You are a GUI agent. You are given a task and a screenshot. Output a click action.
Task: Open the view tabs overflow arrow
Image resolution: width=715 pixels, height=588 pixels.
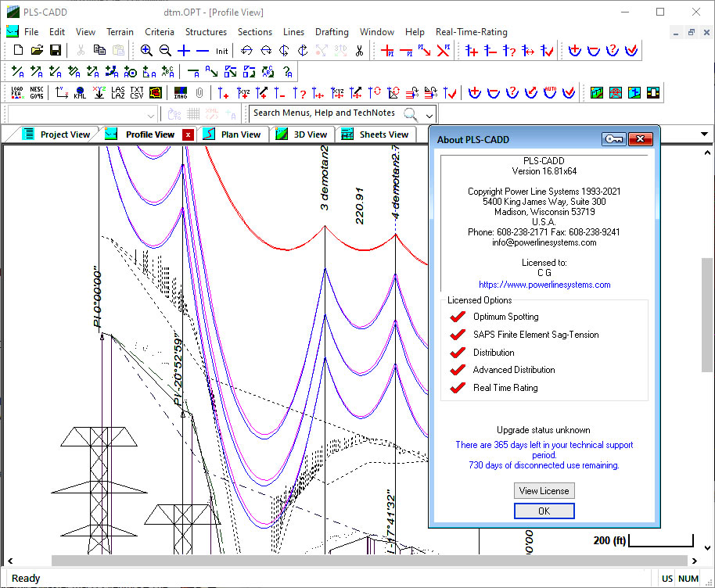point(705,134)
